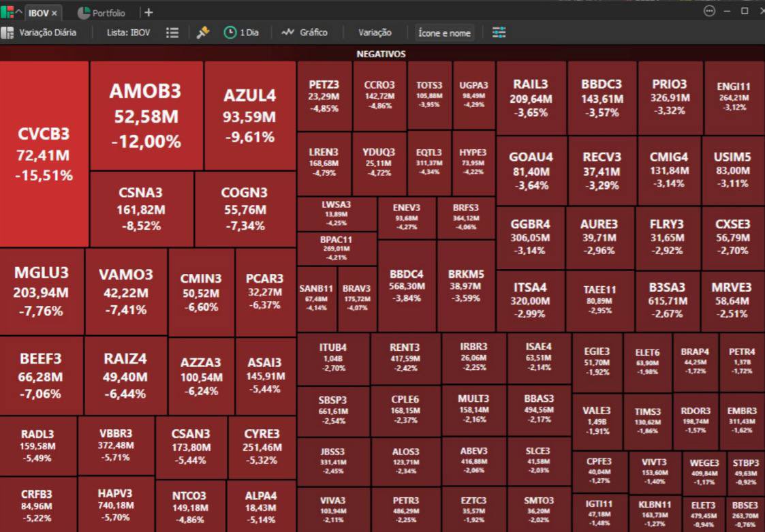Viewport: 765px width, 532px height.
Task: Open the RAIZ4 tile
Action: pos(125,376)
